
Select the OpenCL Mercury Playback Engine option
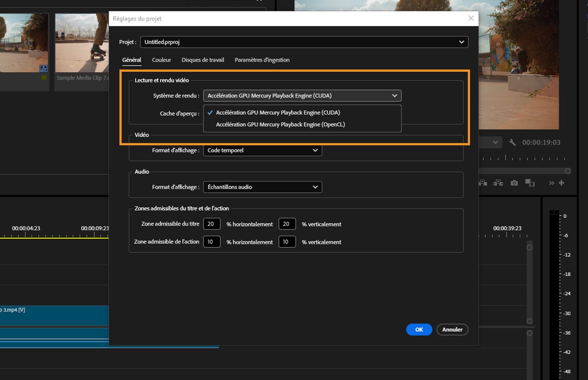click(280, 124)
